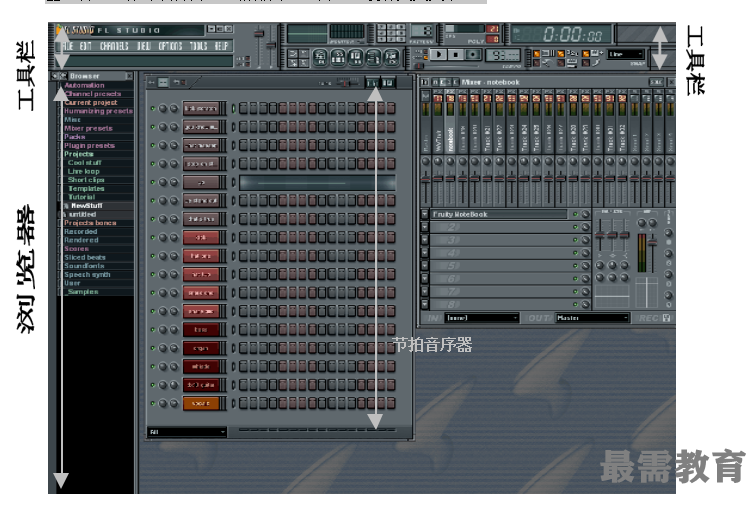Open the All channel filter dropdown
Screen dimensions: 752x506
pos(187,432)
